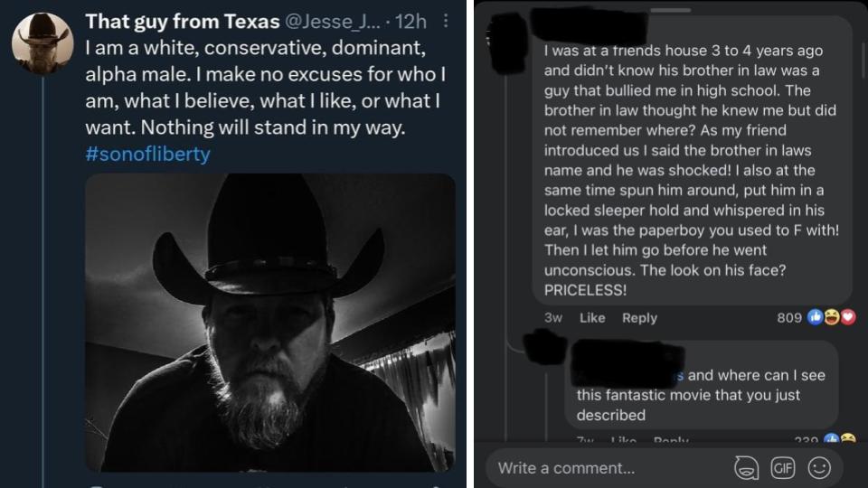Click the tweet's 12h timestamp
Image resolution: width=868 pixels, height=488 pixels.
[x=417, y=22]
